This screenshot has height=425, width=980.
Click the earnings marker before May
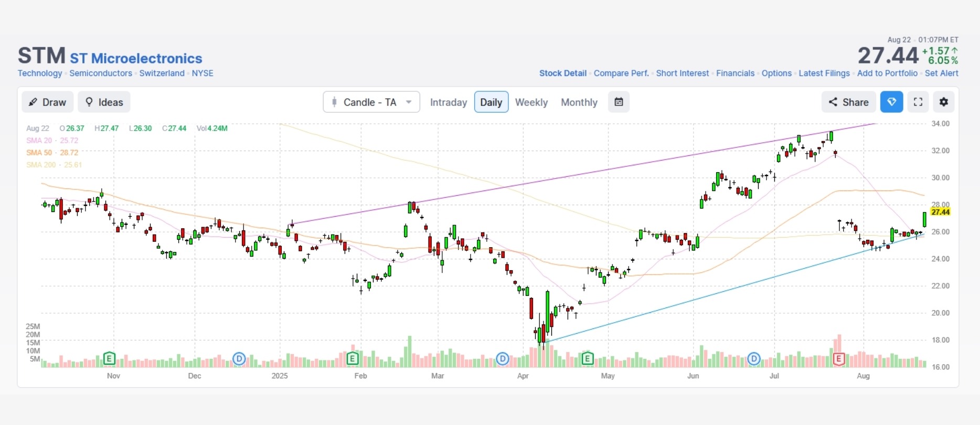tap(588, 359)
